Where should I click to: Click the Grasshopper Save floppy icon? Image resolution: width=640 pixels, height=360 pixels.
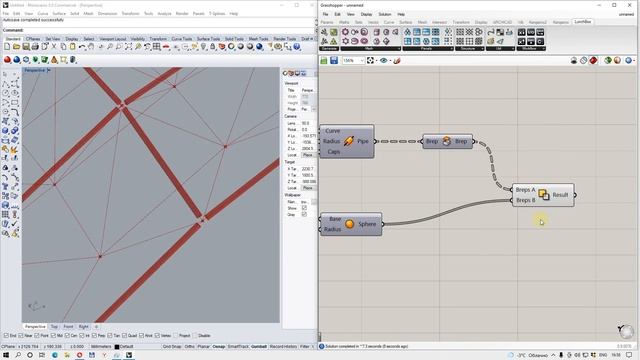click(334, 60)
